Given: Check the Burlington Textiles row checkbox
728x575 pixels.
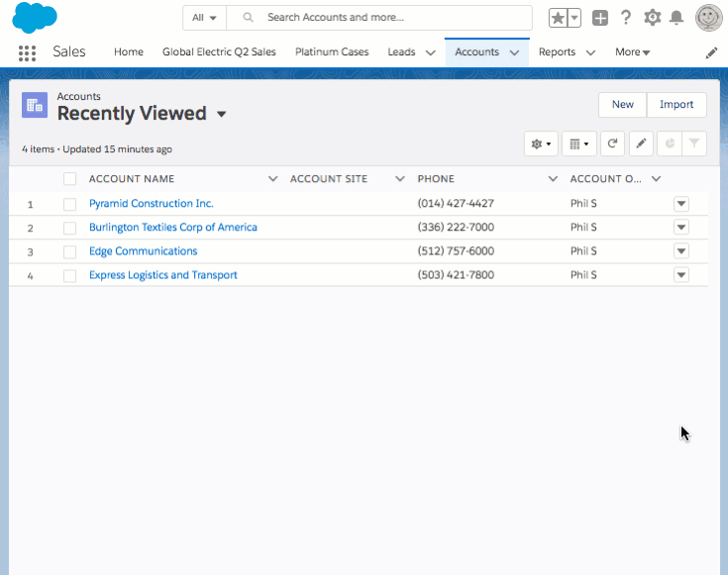Looking at the screenshot, I should 69,228.
